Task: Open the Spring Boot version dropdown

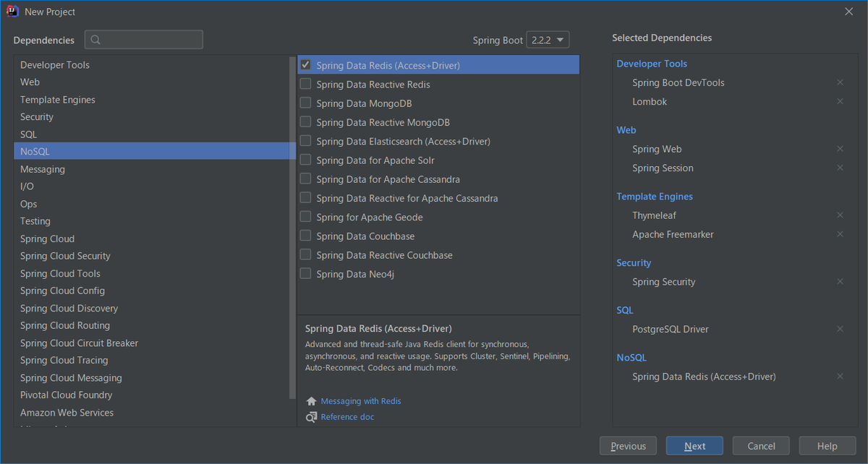Action: click(x=548, y=40)
